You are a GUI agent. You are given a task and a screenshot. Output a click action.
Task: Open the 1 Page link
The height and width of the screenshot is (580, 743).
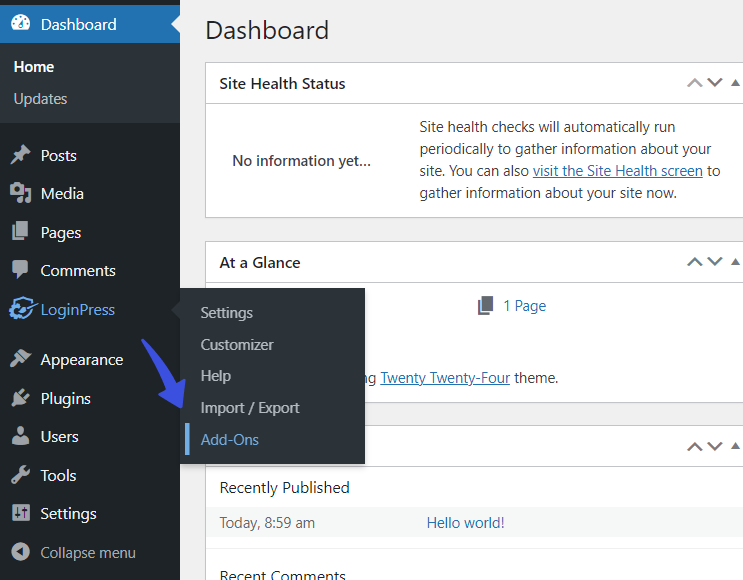[x=524, y=306]
